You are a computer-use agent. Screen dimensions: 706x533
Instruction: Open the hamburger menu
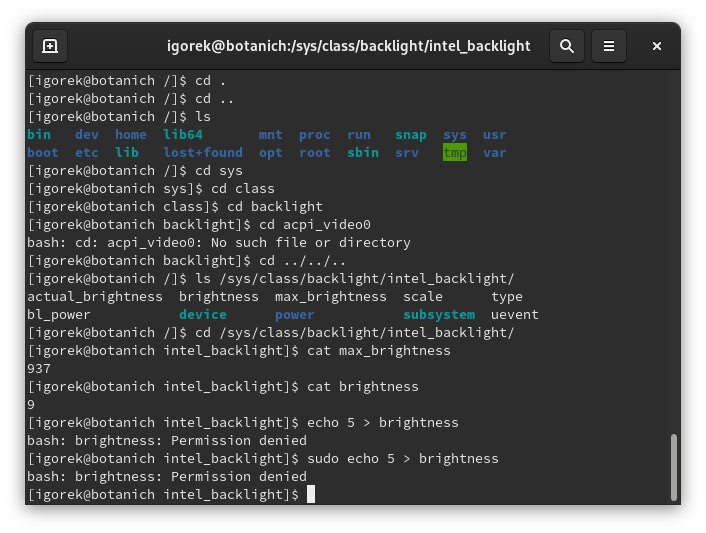pyautogui.click(x=609, y=46)
